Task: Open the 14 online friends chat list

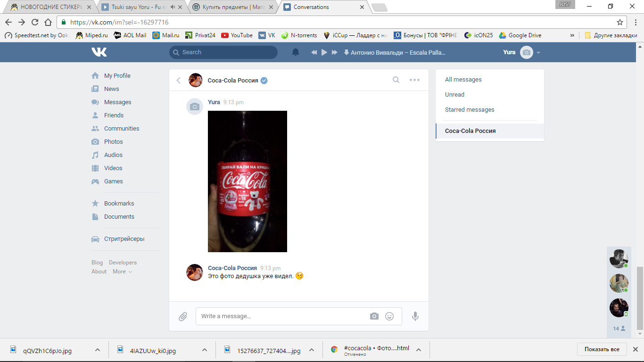Action: coord(619,329)
